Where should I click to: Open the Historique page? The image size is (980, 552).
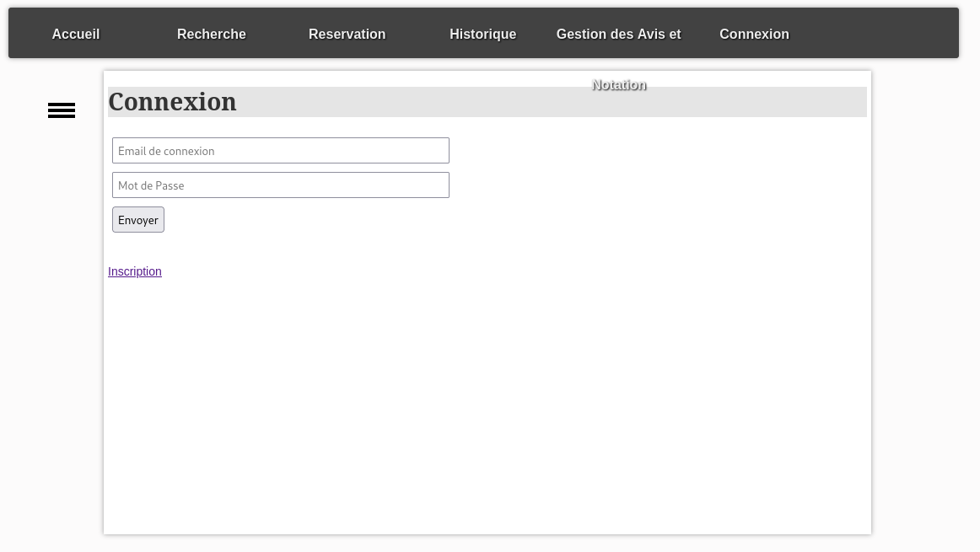click(x=483, y=34)
